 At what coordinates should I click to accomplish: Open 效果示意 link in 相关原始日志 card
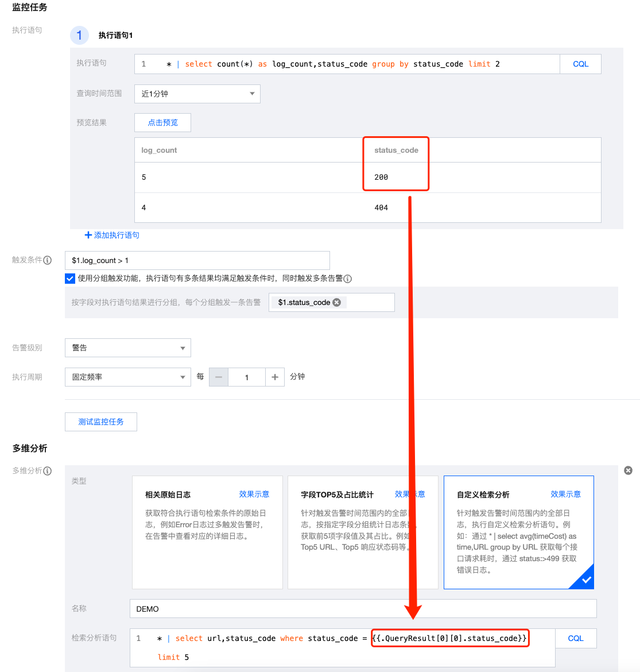(254, 494)
